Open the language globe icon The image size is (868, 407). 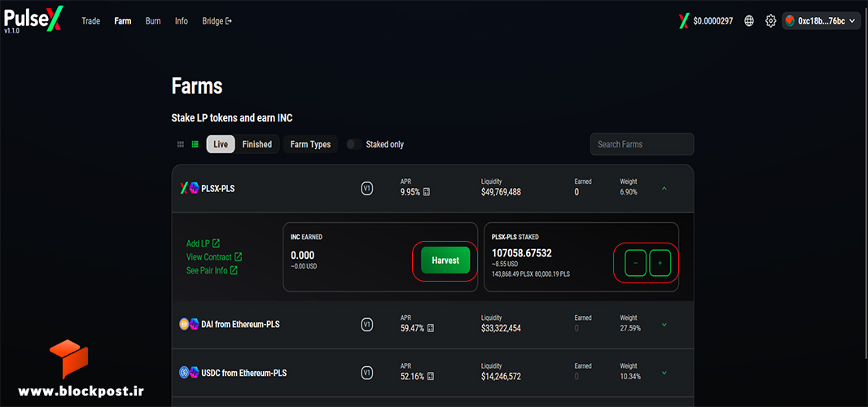[749, 21]
